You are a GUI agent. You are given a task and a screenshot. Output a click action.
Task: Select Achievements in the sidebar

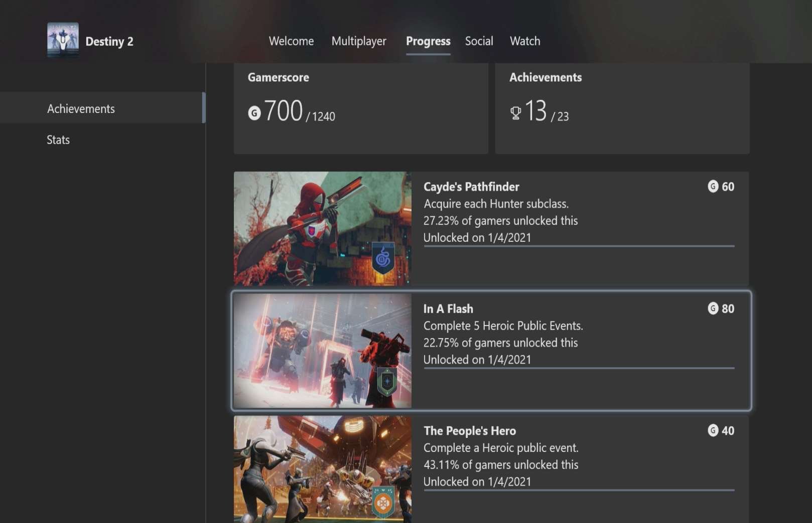102,108
